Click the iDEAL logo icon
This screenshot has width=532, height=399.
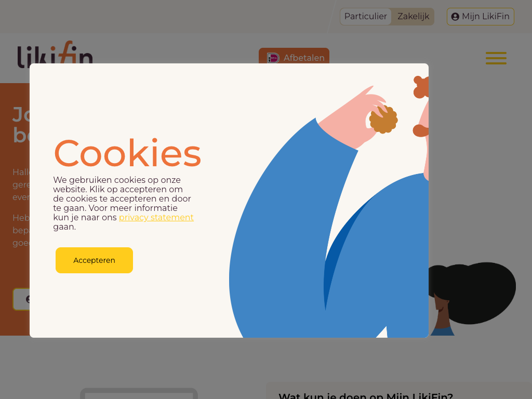[x=273, y=58]
